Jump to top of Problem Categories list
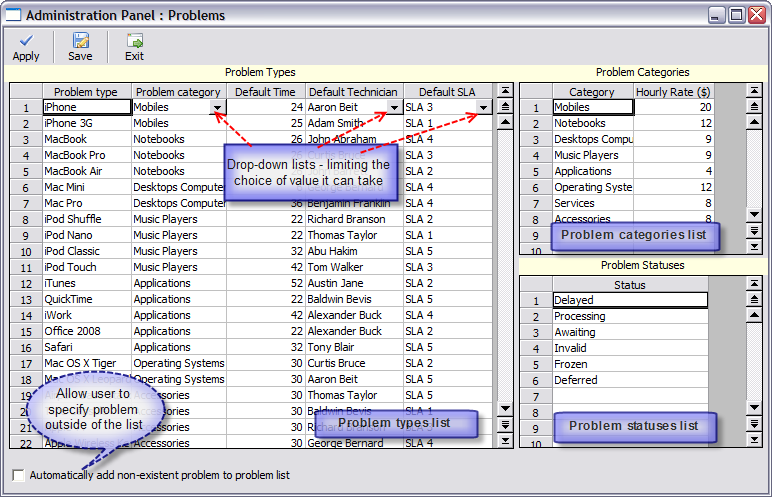Viewport: 772px width, 497px height. pyautogui.click(x=754, y=91)
